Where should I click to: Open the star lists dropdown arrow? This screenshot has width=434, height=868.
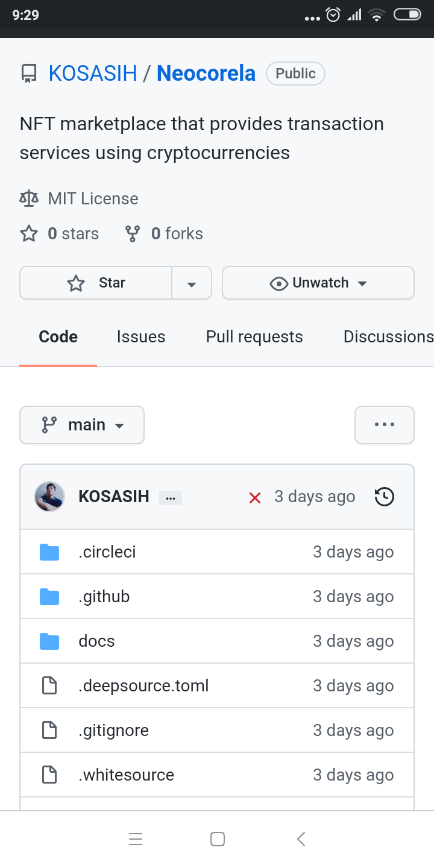coord(192,283)
